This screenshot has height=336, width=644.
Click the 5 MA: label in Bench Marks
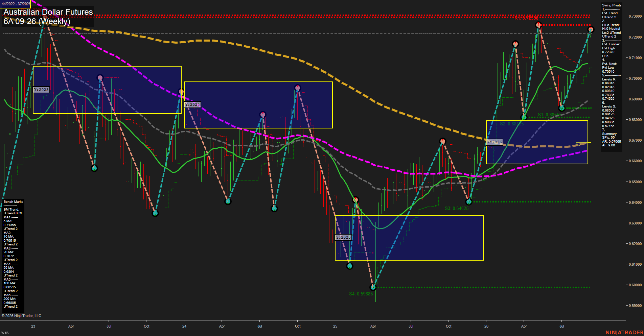(x=8, y=221)
